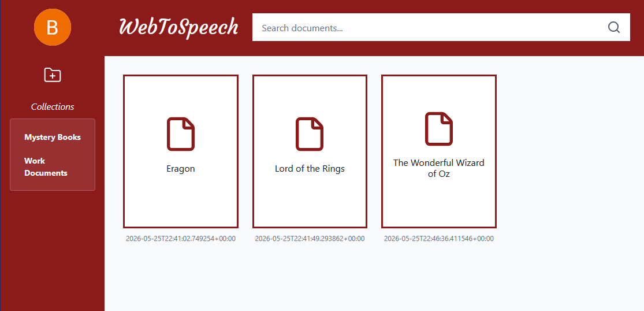Click the 22:46:36 timestamp under Wizard of Oz
Image resolution: width=644 pixels, height=311 pixels.
tap(438, 239)
